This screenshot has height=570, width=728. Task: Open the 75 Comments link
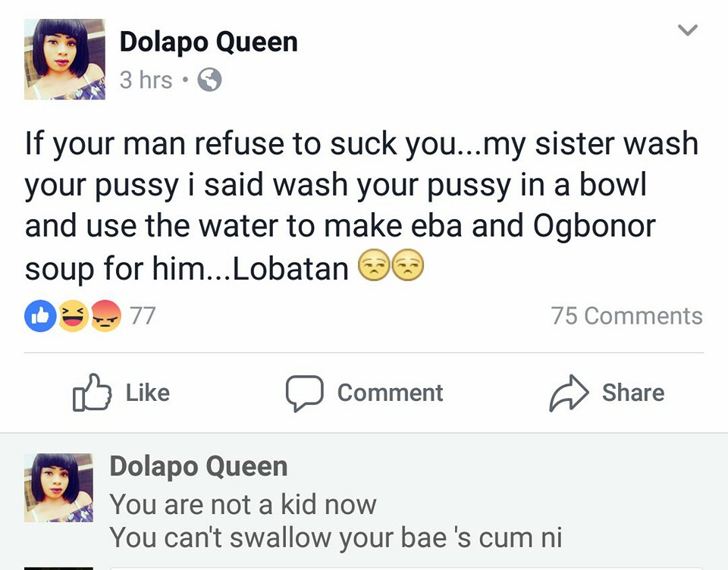(x=626, y=316)
